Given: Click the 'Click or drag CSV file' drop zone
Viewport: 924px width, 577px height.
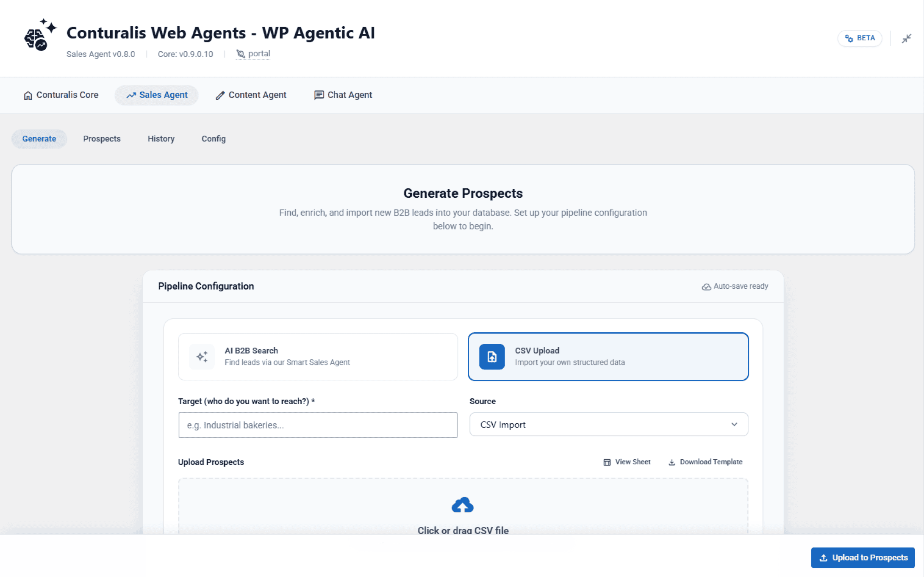Looking at the screenshot, I should [463, 507].
